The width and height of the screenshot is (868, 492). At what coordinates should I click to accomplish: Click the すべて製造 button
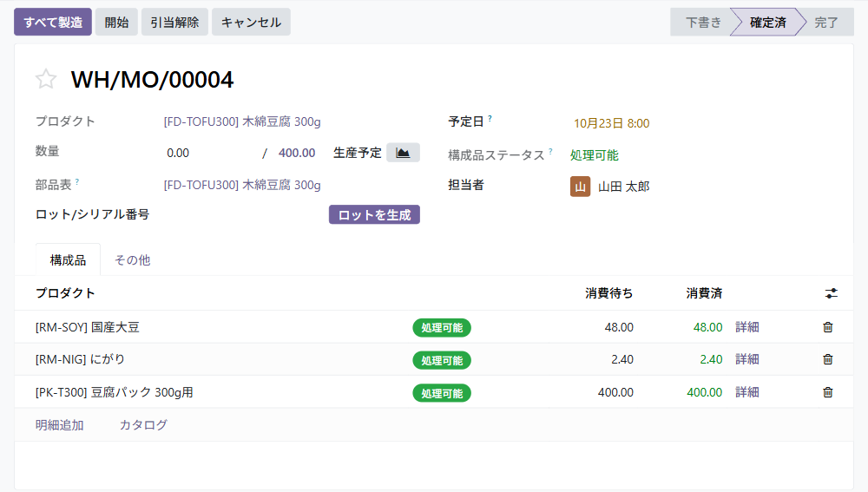click(53, 23)
